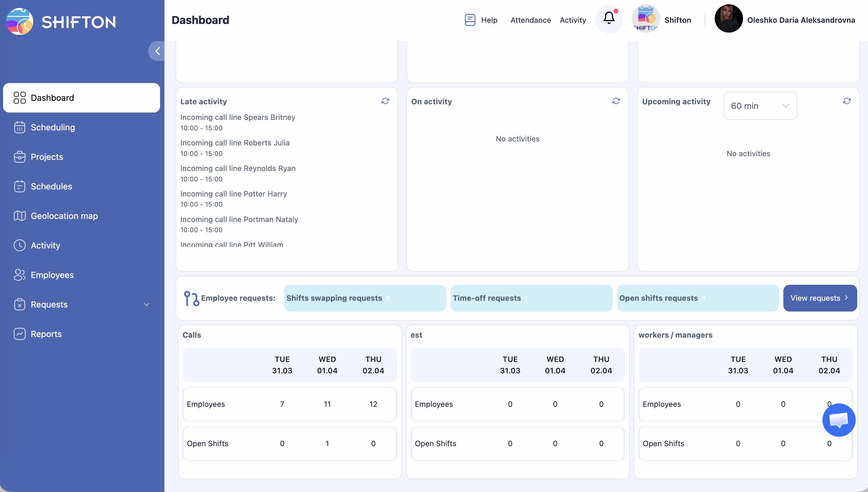Viewport: 868px width, 492px height.
Task: Open the 60 min dropdown
Action: pyautogui.click(x=760, y=106)
